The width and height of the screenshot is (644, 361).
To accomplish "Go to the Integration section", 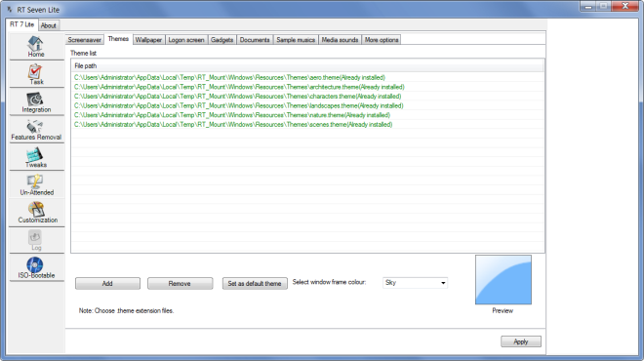I will [x=36, y=101].
